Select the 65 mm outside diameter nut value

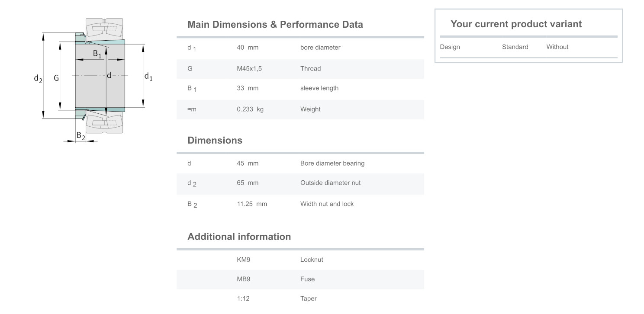[x=247, y=183]
